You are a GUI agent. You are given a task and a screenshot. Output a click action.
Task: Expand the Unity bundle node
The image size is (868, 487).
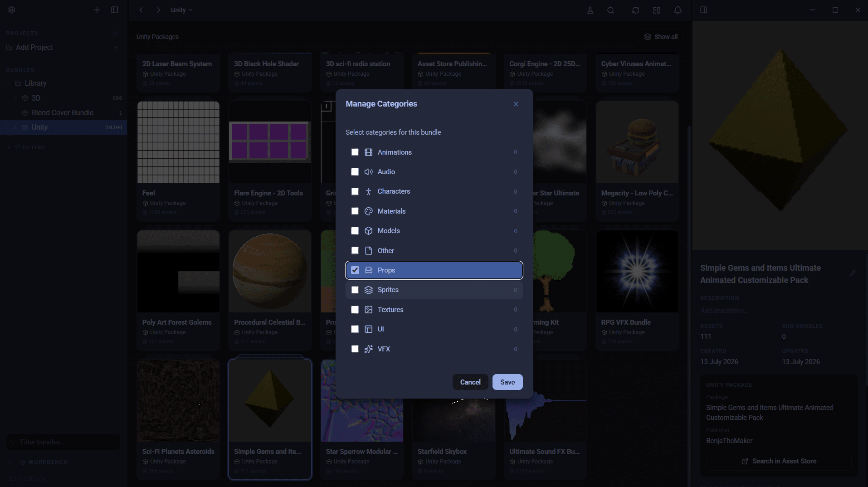coord(16,127)
